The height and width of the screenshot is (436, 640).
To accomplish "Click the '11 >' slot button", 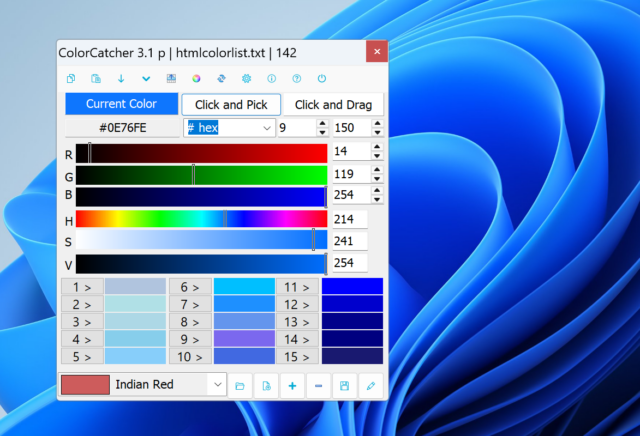I will click(x=298, y=287).
